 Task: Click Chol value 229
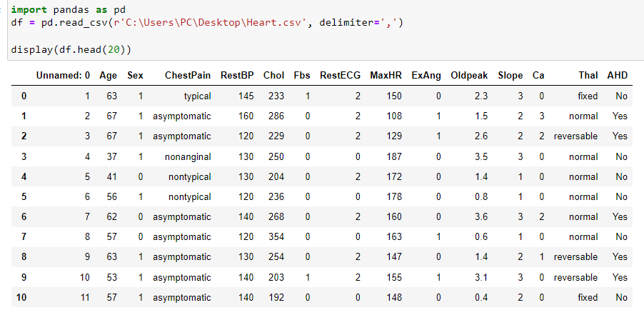pyautogui.click(x=276, y=136)
